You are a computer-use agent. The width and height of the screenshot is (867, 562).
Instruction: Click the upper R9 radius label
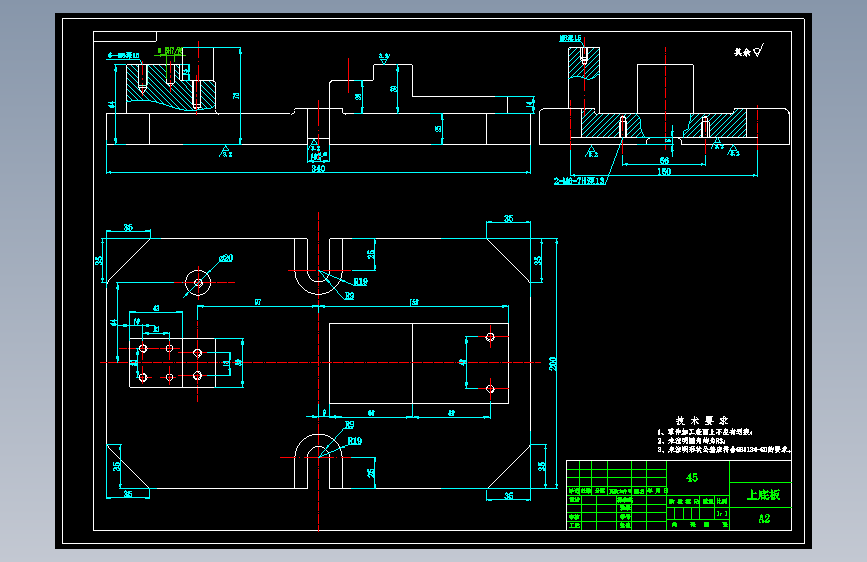click(349, 296)
